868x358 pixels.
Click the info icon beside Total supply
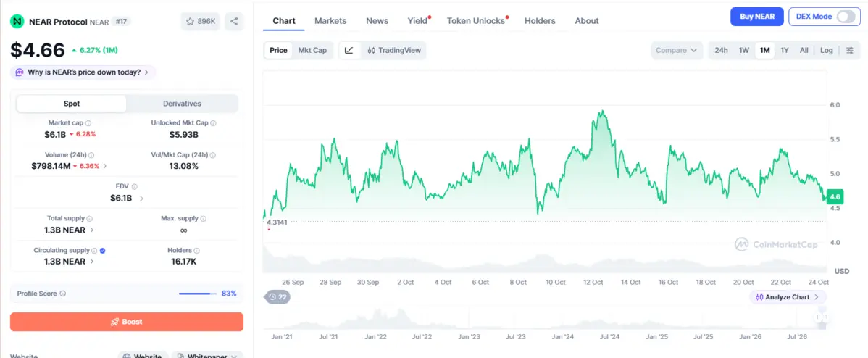tap(90, 219)
